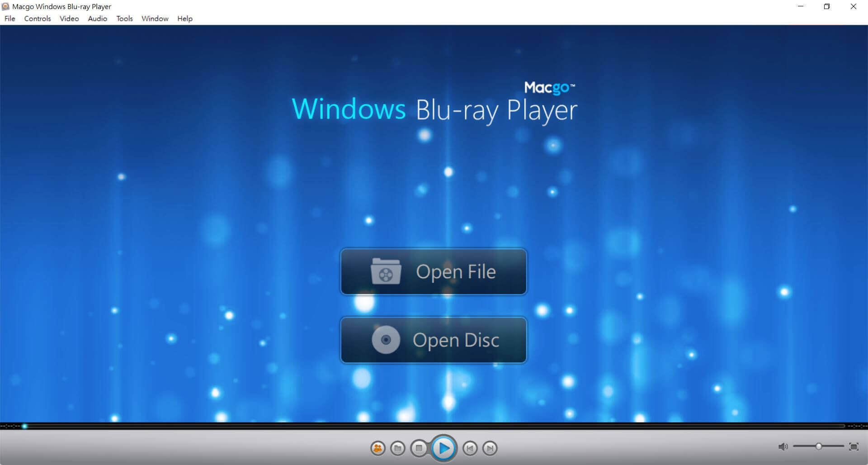The height and width of the screenshot is (465, 868).
Task: Restore down the player window
Action: point(827,6)
